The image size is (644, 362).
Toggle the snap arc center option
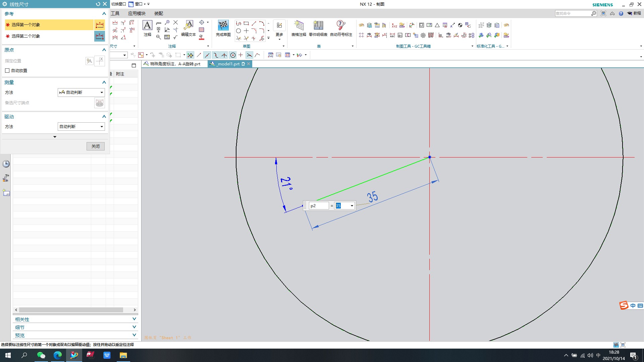click(x=233, y=55)
